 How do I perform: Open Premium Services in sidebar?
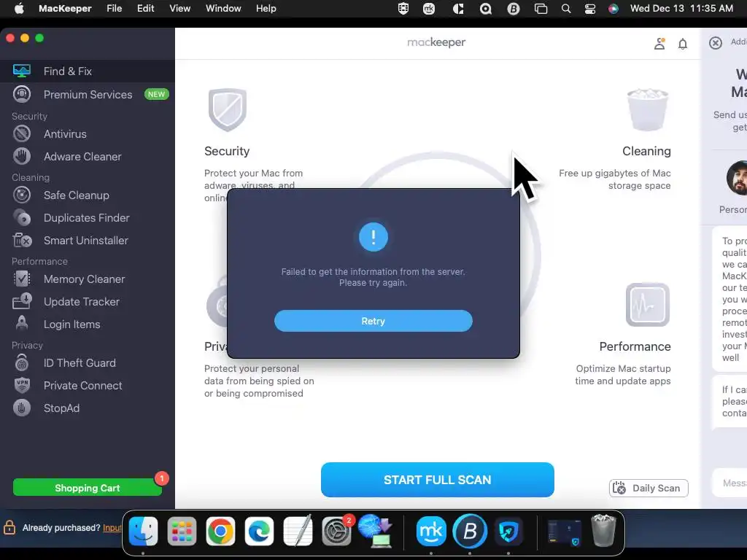coord(88,94)
